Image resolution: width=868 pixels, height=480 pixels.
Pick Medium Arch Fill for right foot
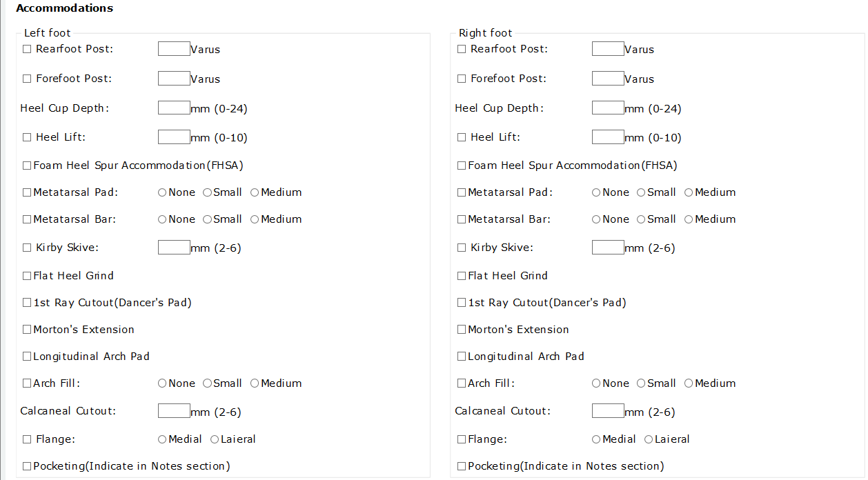tap(689, 383)
